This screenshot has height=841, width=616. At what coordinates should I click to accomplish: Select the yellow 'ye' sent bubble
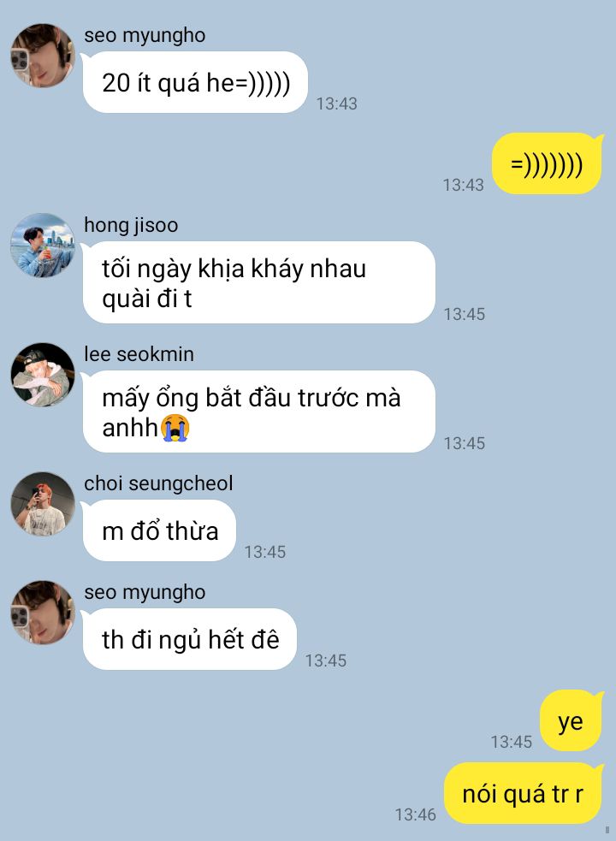tap(571, 721)
